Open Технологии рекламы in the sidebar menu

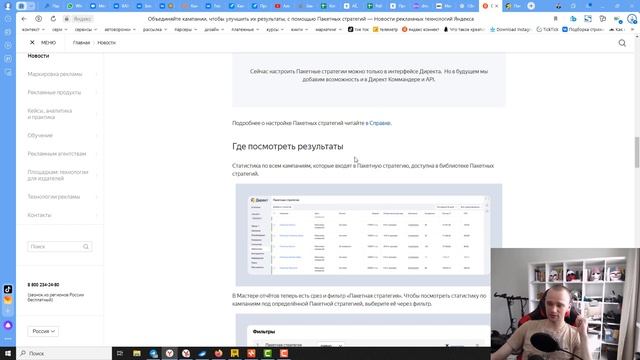click(x=53, y=197)
